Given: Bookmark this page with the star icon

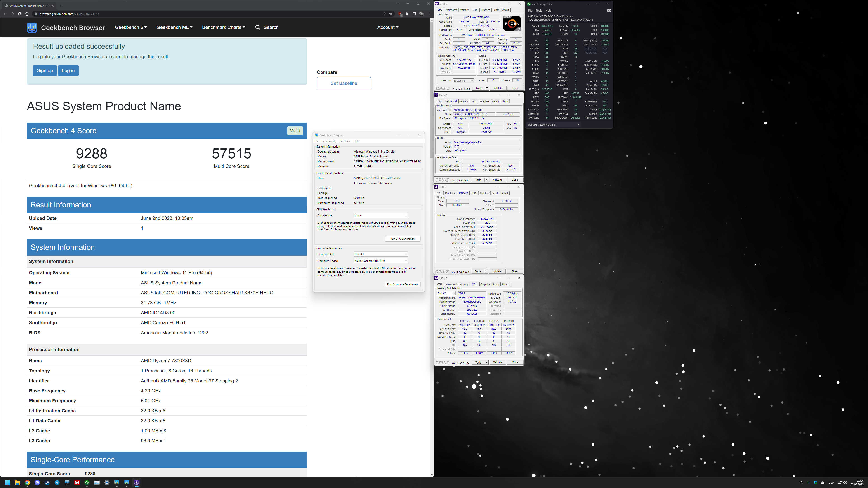Looking at the screenshot, I should pos(391,14).
